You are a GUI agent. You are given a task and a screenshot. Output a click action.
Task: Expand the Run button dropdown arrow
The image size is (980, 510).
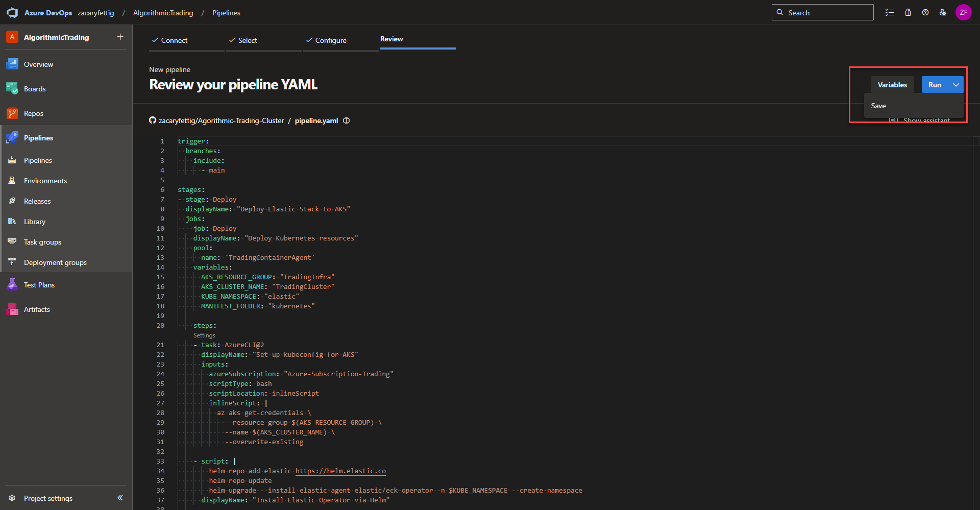tap(956, 85)
